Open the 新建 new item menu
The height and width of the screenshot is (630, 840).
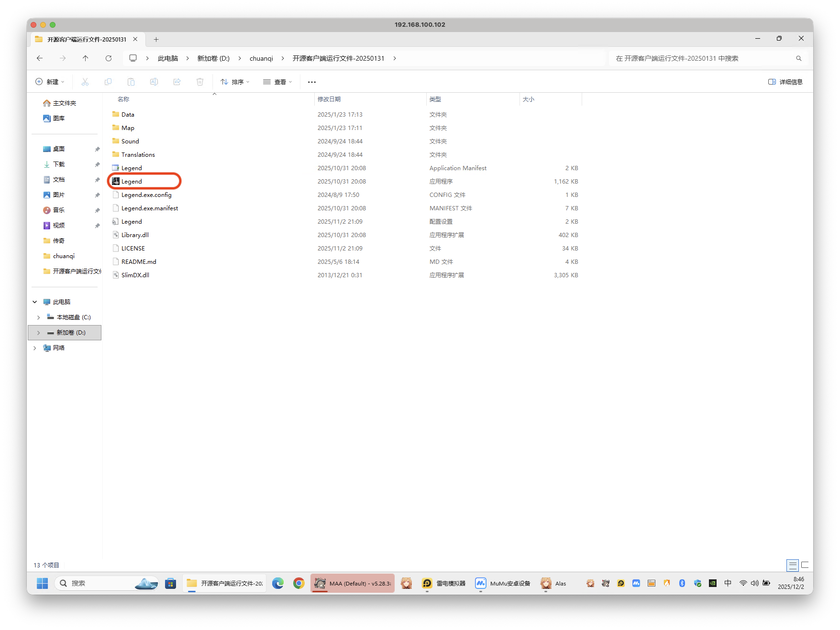pos(50,82)
